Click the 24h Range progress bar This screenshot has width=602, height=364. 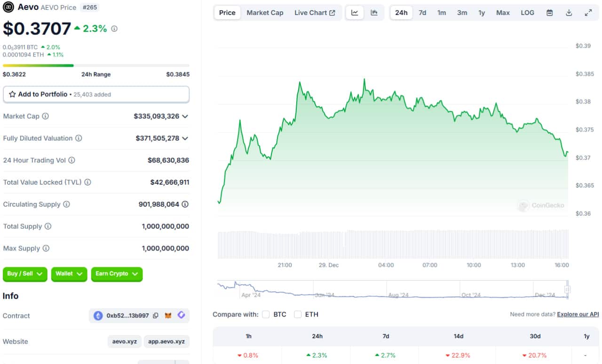pos(96,65)
